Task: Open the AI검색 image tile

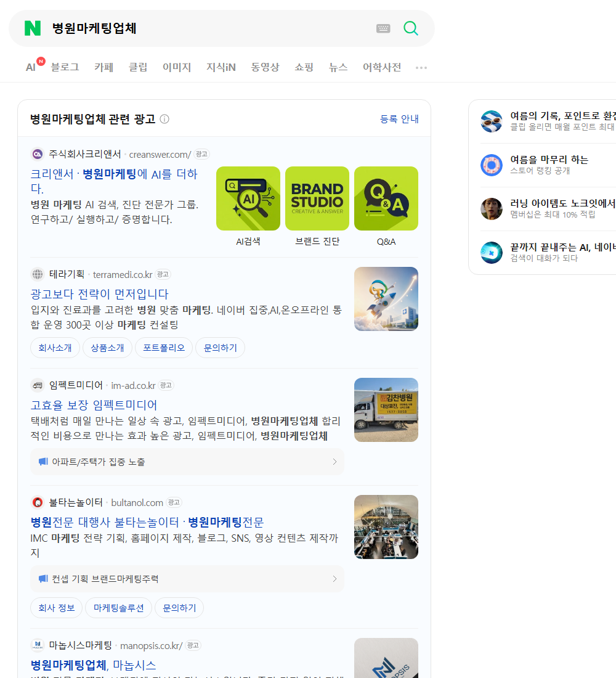Action: tap(248, 198)
